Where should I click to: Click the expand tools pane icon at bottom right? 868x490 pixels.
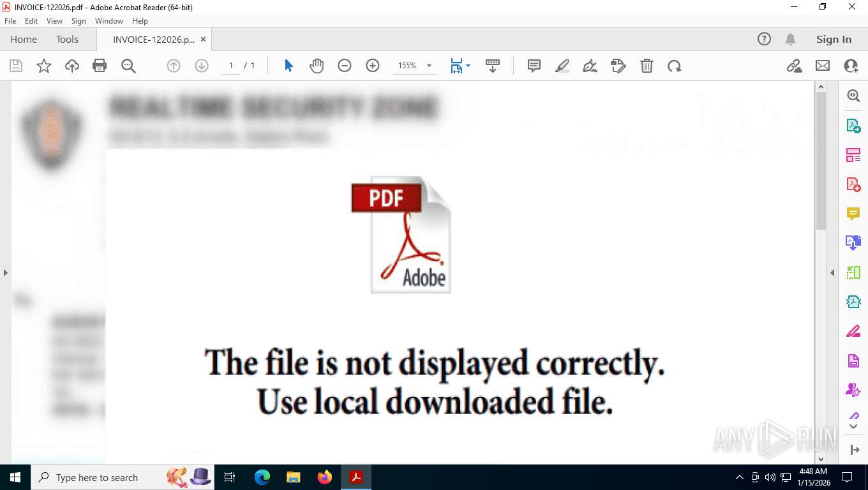855,450
